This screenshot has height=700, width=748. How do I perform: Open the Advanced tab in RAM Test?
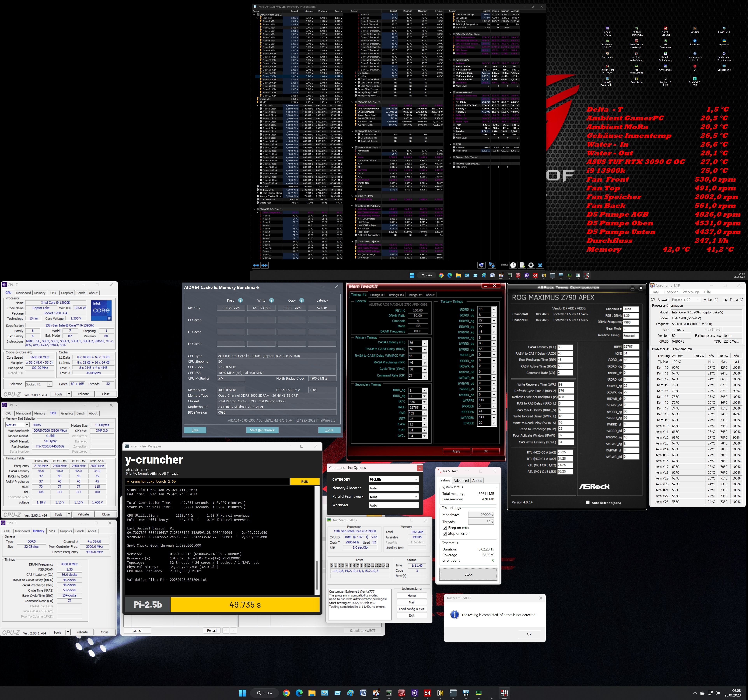coord(461,481)
